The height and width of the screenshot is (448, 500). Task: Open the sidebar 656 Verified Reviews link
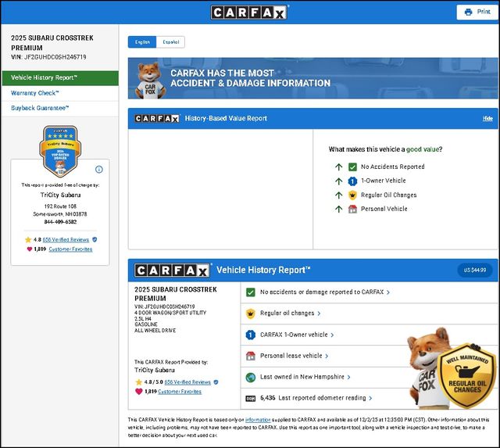pos(66,239)
